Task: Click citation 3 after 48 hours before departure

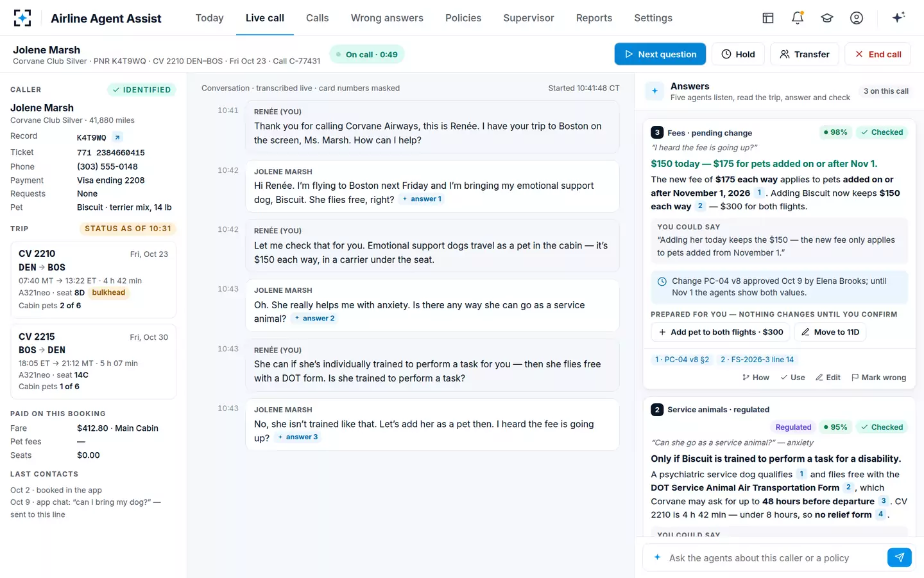Action: (x=884, y=501)
